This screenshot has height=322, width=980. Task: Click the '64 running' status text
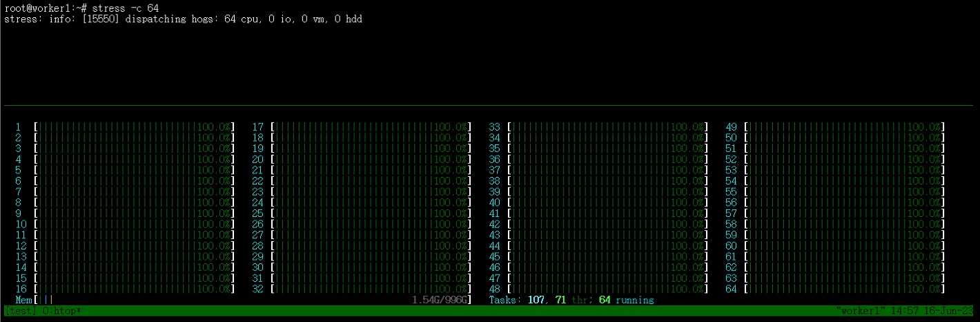click(626, 300)
